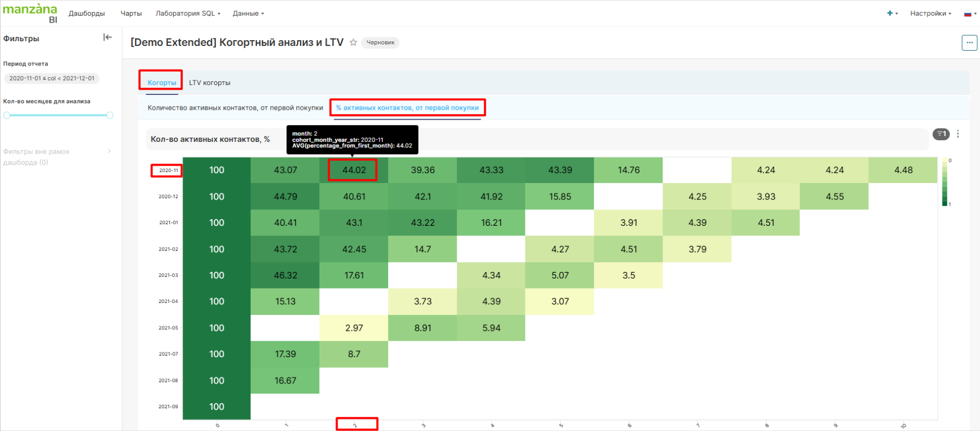Switch to LTV когорты tab

point(209,83)
